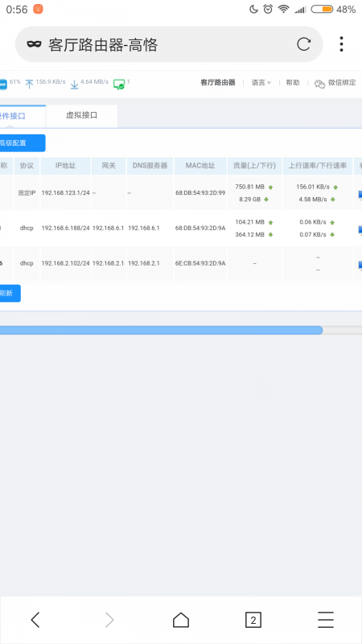Click the blue 高级配置 button
The width and height of the screenshot is (362, 644).
[x=23, y=143]
